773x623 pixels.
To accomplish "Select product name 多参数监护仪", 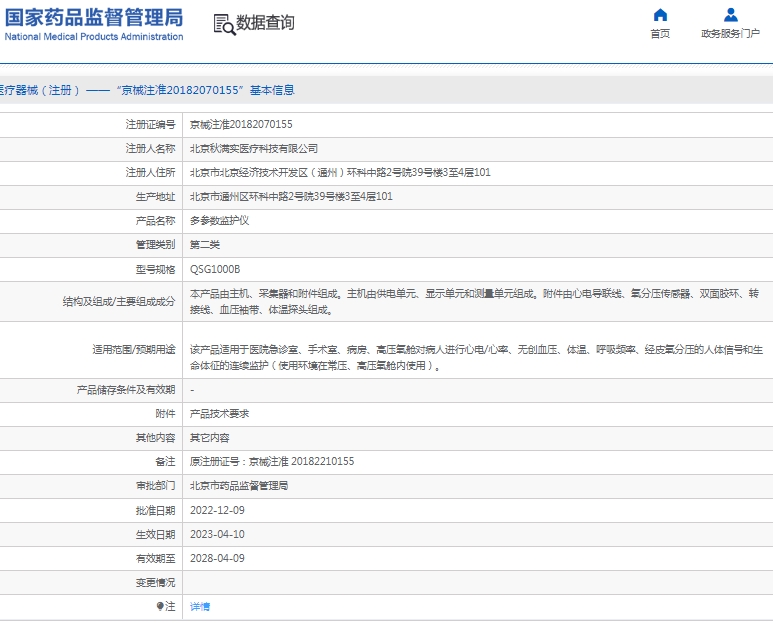I will point(219,221).
